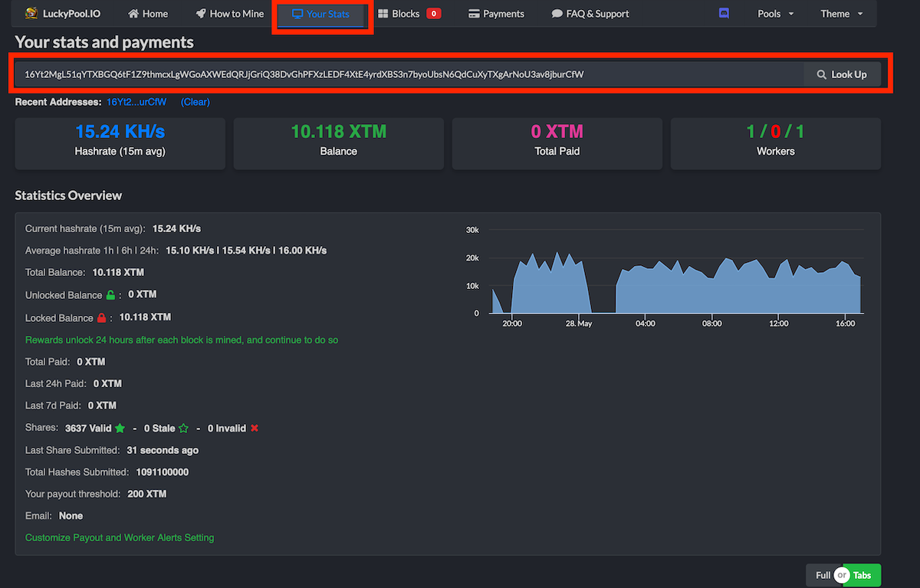
Task: Expand the Pools dropdown
Action: pos(776,14)
